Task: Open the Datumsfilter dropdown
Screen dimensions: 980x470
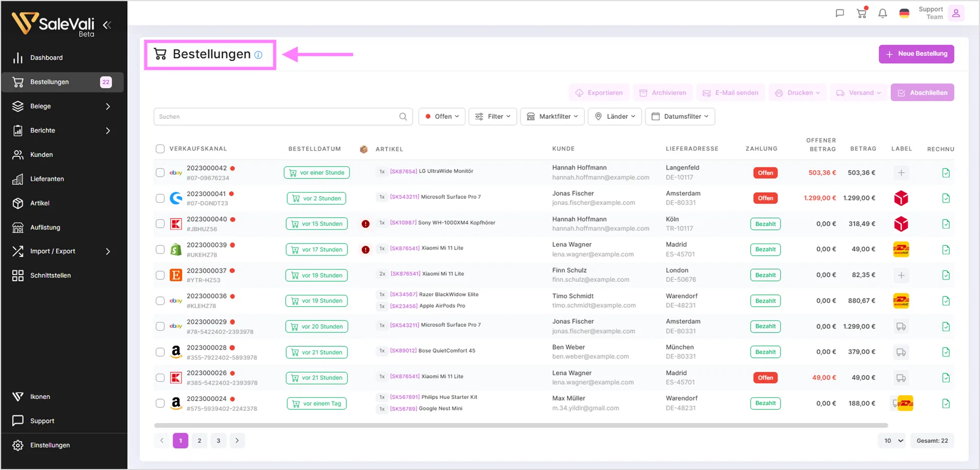Action: pos(680,116)
